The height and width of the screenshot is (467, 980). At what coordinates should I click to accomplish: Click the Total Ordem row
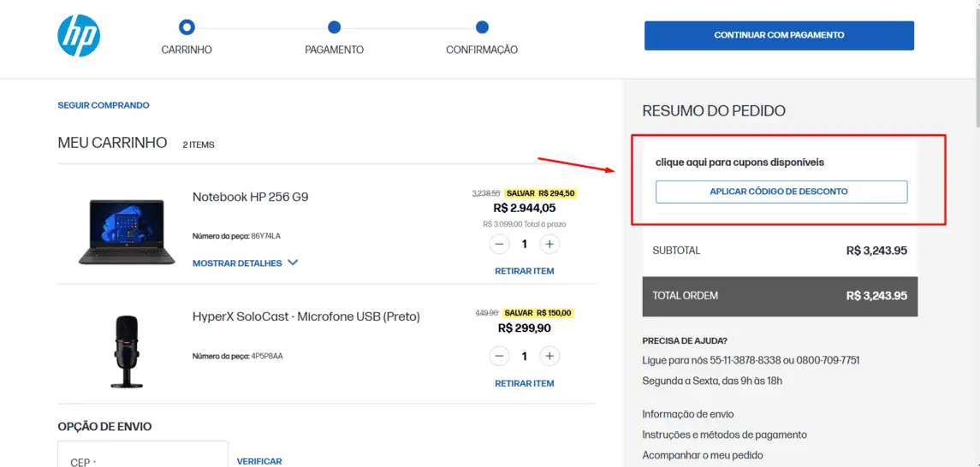[780, 297]
